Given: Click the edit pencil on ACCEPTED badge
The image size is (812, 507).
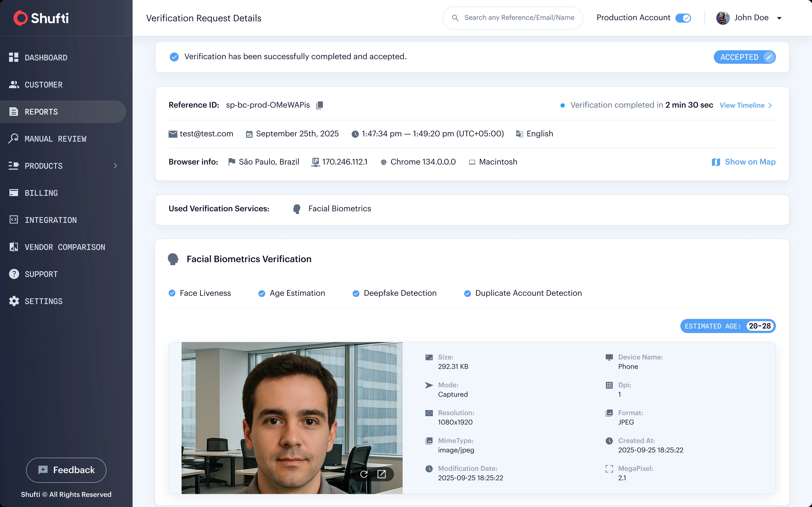Looking at the screenshot, I should (x=769, y=57).
